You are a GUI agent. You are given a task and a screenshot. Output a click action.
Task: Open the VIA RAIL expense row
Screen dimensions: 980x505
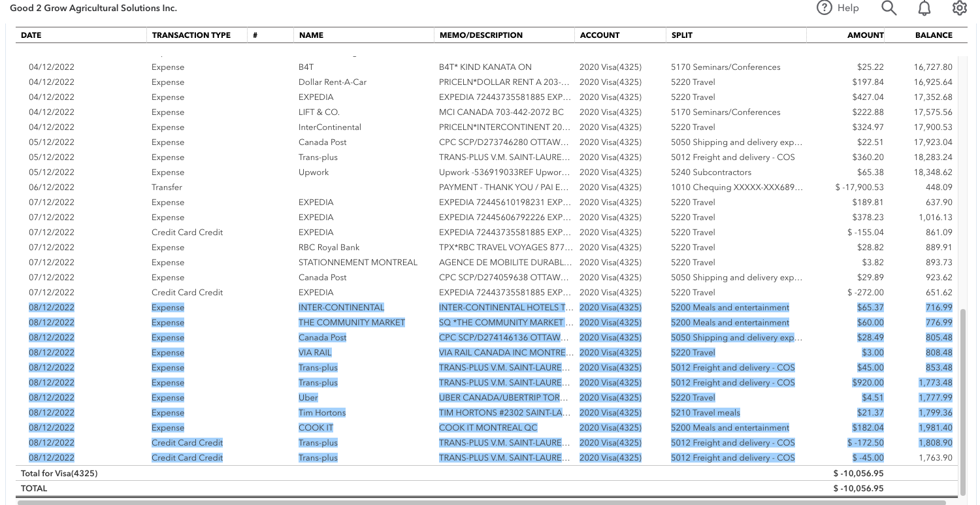tap(315, 353)
